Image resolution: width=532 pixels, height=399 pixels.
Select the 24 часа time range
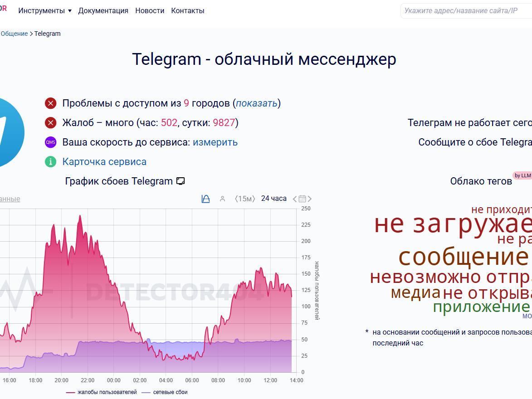[x=274, y=199]
